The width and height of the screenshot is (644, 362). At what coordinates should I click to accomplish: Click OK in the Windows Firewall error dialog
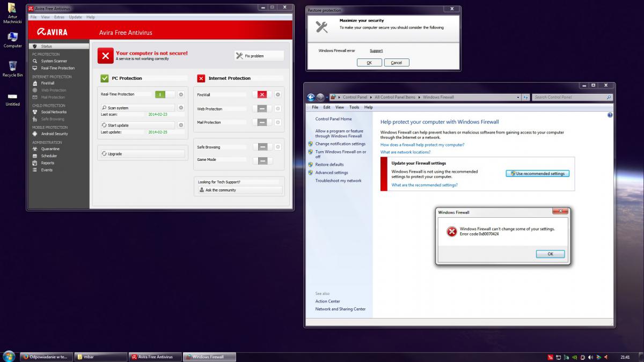click(x=550, y=254)
